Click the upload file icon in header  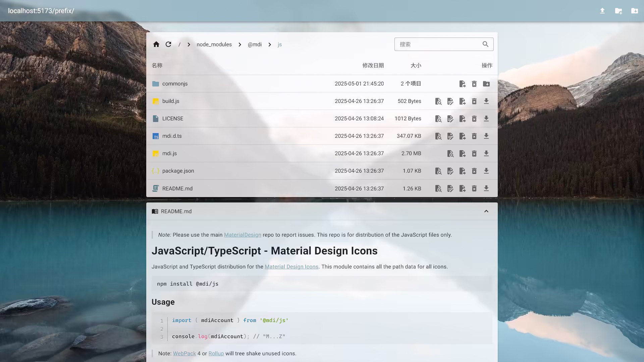(602, 11)
